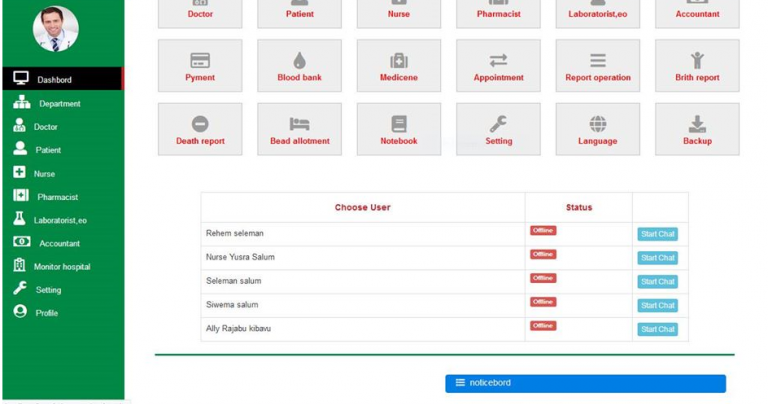Open Profile from the sidebar menu
768x404 pixels.
click(x=46, y=313)
